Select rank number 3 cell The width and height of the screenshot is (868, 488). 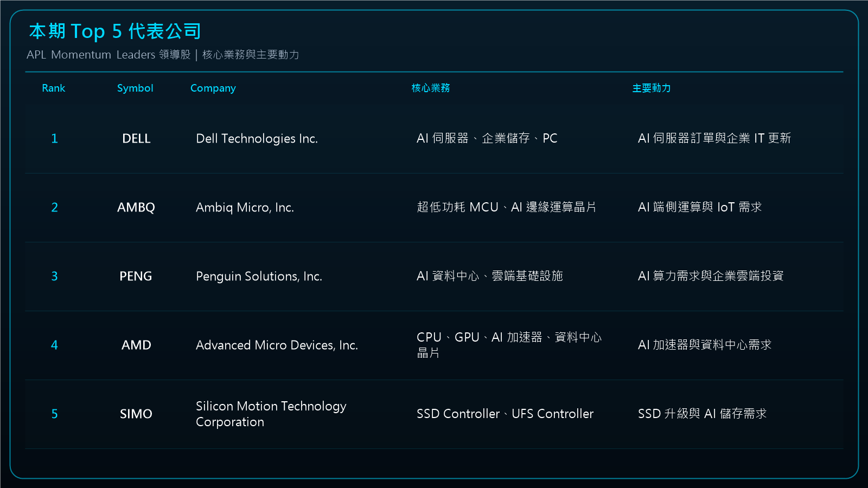point(54,277)
